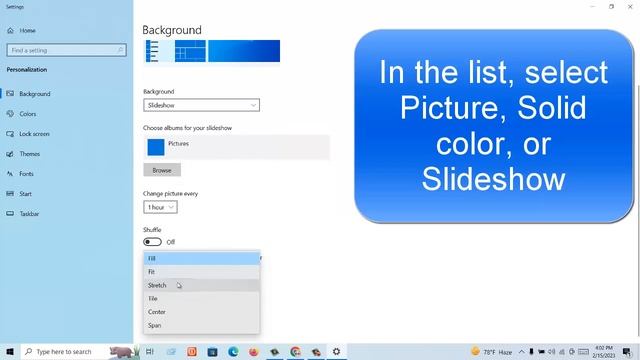Go to Settings Home

[21, 30]
